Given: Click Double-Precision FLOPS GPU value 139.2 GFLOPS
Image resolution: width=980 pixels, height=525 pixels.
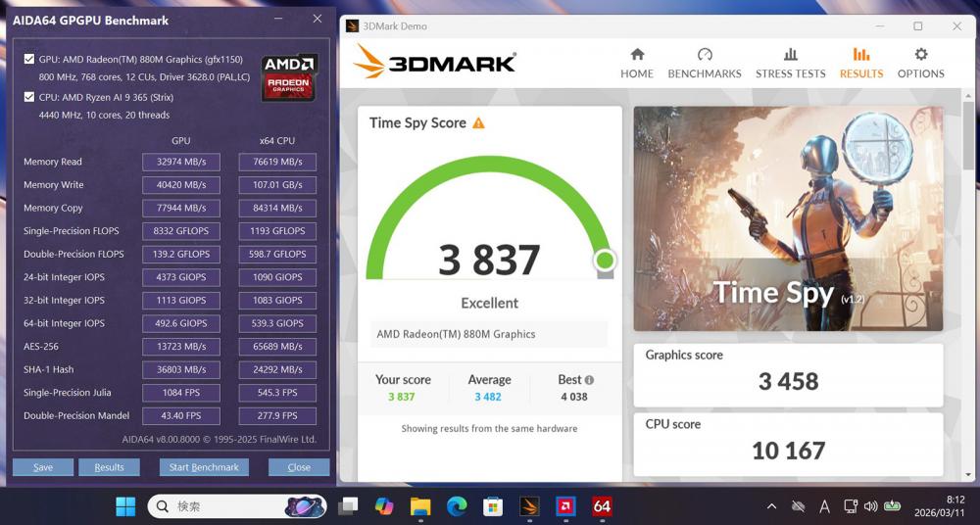Looking at the screenshot, I should [x=181, y=255].
